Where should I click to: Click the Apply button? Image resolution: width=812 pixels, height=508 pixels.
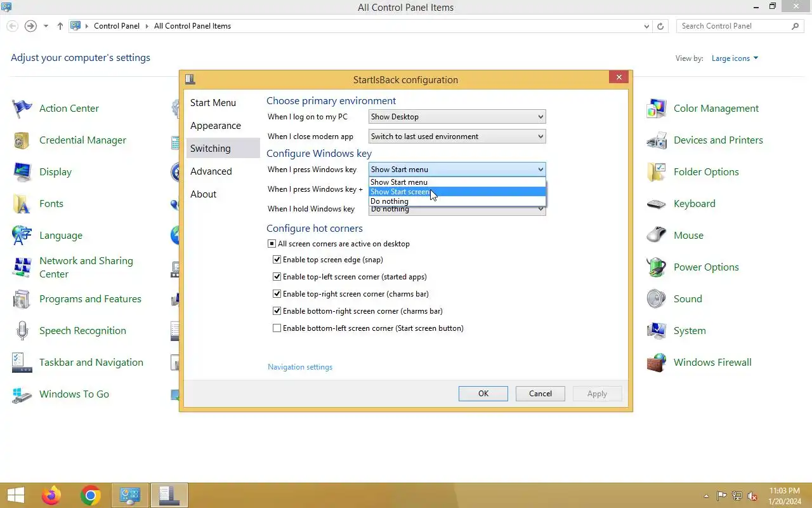tap(597, 394)
